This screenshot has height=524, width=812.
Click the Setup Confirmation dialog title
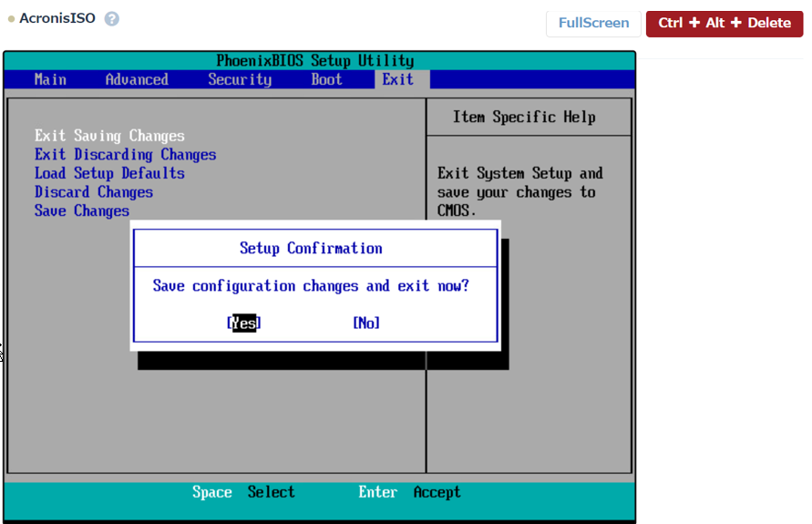[311, 249]
